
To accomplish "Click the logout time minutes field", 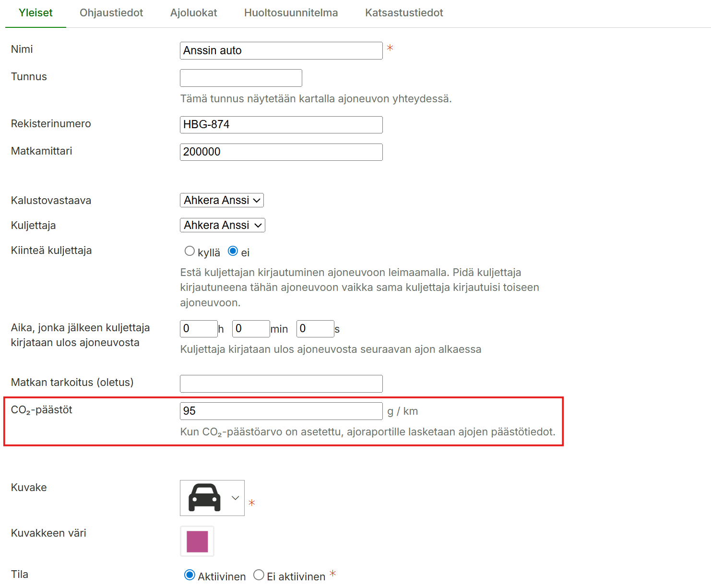I will pyautogui.click(x=250, y=329).
